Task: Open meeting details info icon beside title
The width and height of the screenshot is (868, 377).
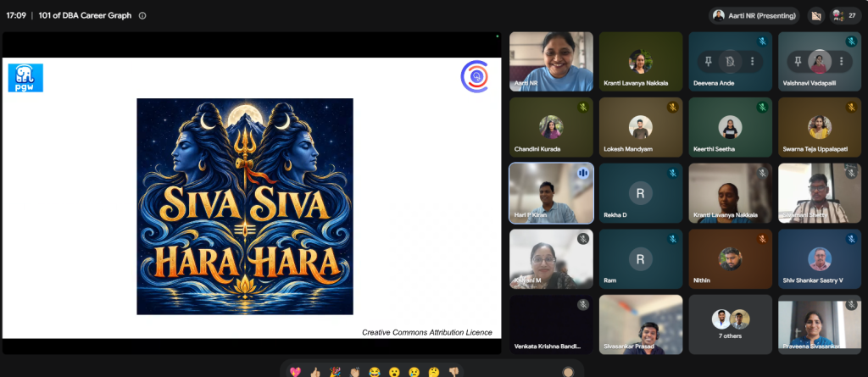Action: click(x=142, y=15)
